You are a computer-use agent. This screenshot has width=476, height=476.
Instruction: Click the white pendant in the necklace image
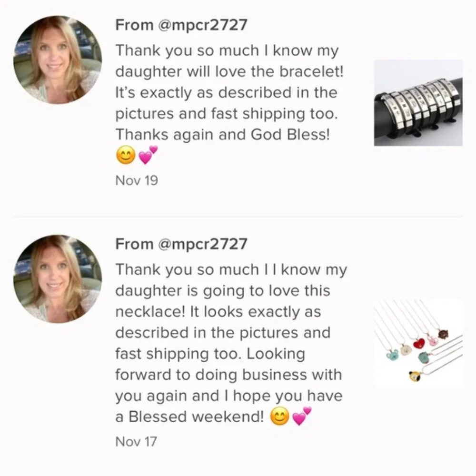[x=406, y=350]
